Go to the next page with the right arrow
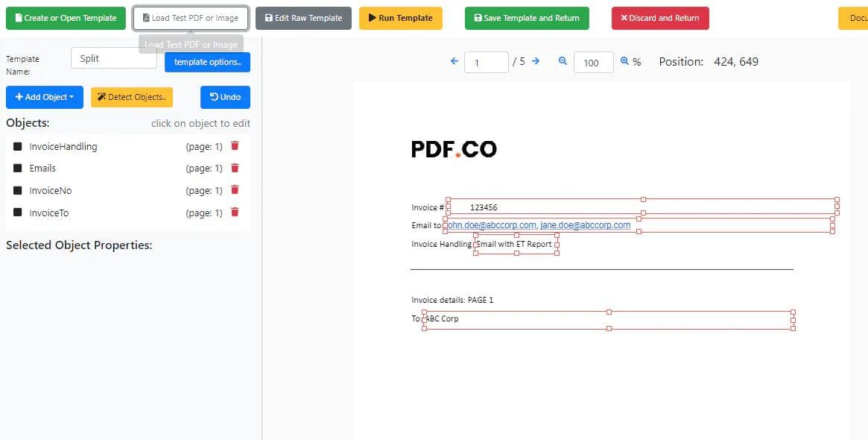868x440 pixels. [x=535, y=62]
